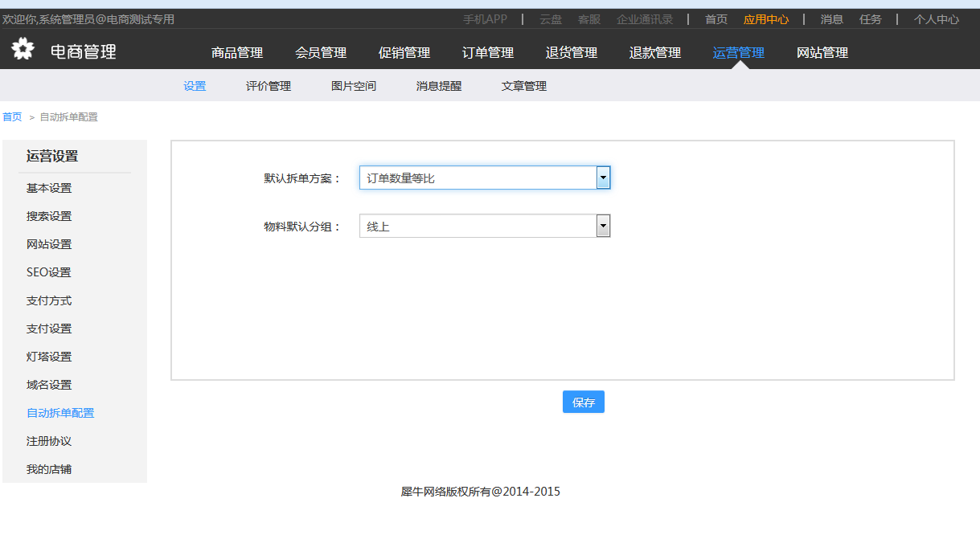
Task: Switch to the 图片空间 sub-tab
Action: pyautogui.click(x=354, y=86)
